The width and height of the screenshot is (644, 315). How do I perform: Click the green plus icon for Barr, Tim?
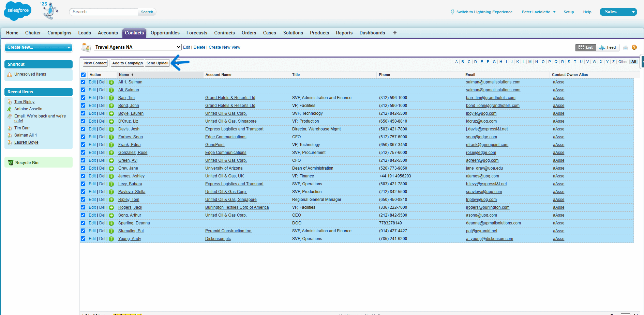[111, 98]
